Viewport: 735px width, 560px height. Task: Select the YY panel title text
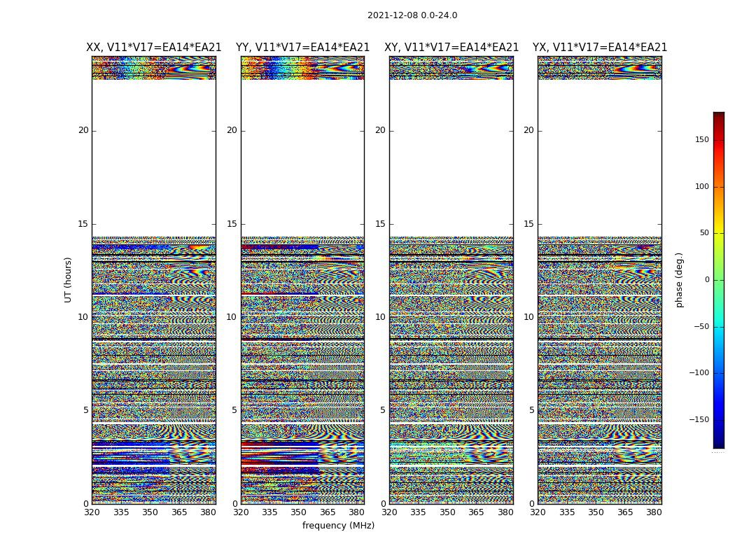coord(302,48)
